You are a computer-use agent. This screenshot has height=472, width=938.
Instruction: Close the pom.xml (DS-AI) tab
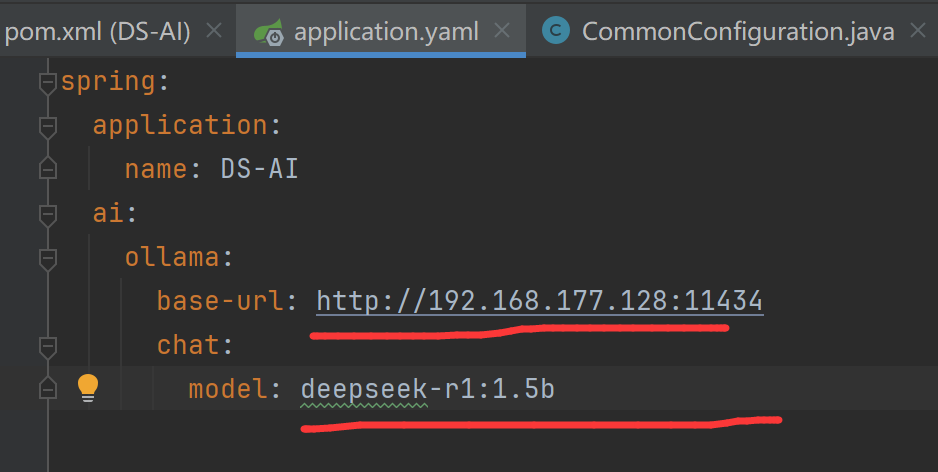coord(213,30)
